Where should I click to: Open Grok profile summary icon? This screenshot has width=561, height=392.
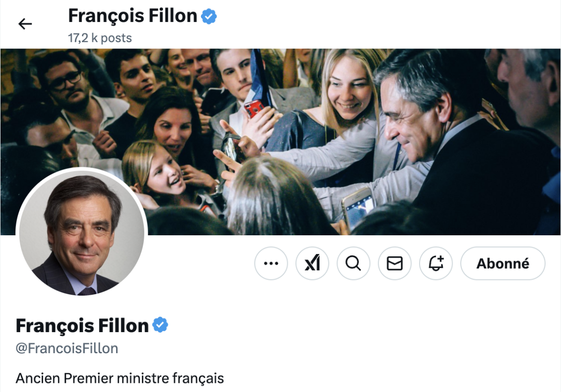pyautogui.click(x=312, y=263)
